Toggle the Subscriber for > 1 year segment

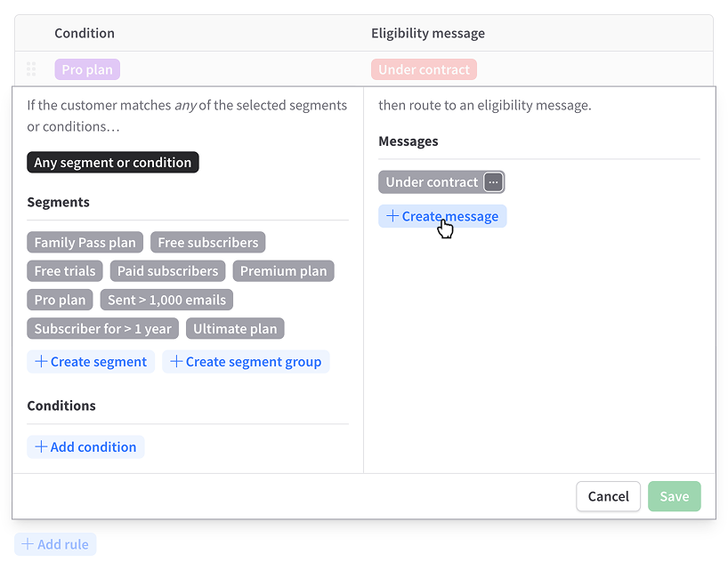tap(102, 328)
